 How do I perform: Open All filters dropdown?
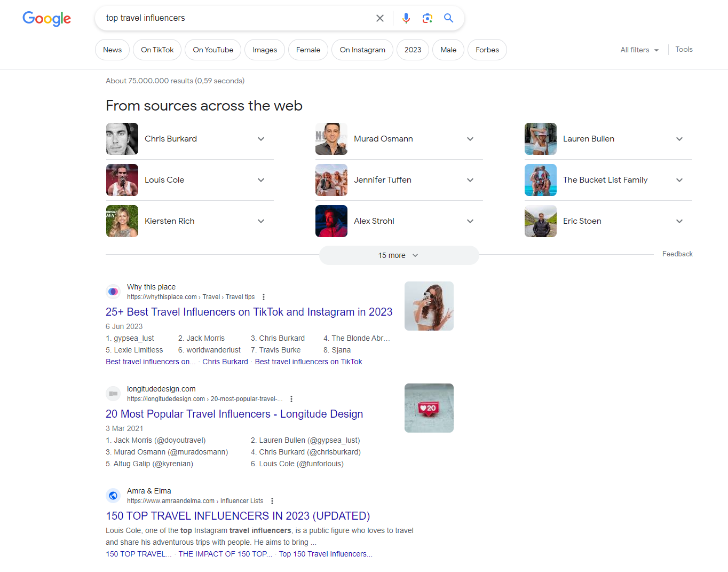639,50
